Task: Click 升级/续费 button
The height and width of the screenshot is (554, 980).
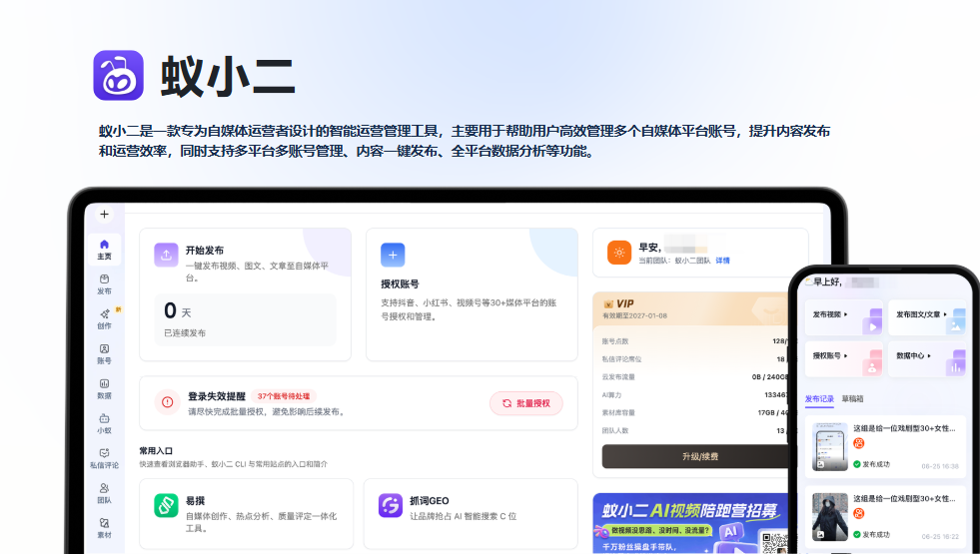Action: (x=695, y=456)
